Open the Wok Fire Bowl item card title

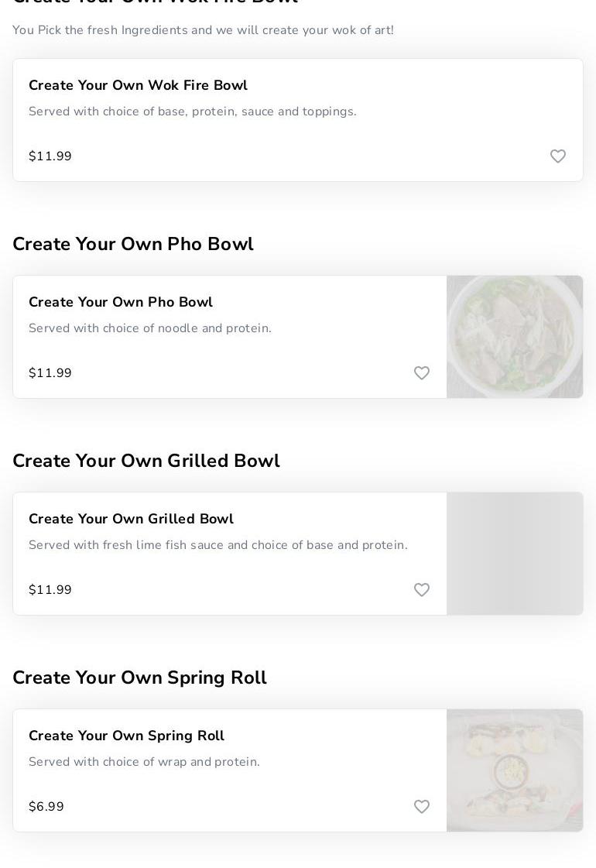(138, 85)
